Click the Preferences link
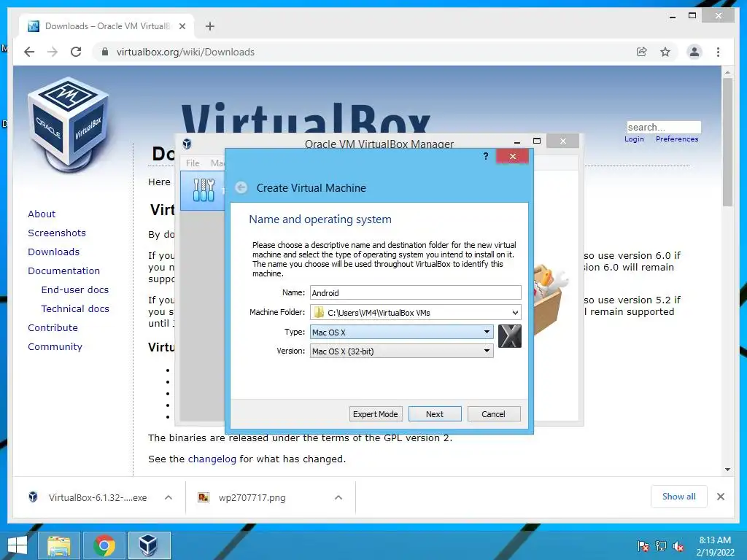The image size is (747, 560). point(677,139)
